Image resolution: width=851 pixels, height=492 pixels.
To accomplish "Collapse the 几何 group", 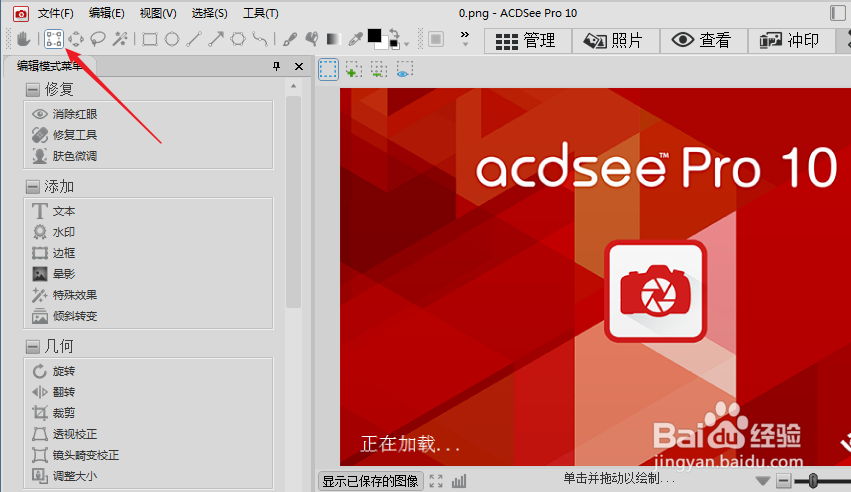I will [33, 347].
